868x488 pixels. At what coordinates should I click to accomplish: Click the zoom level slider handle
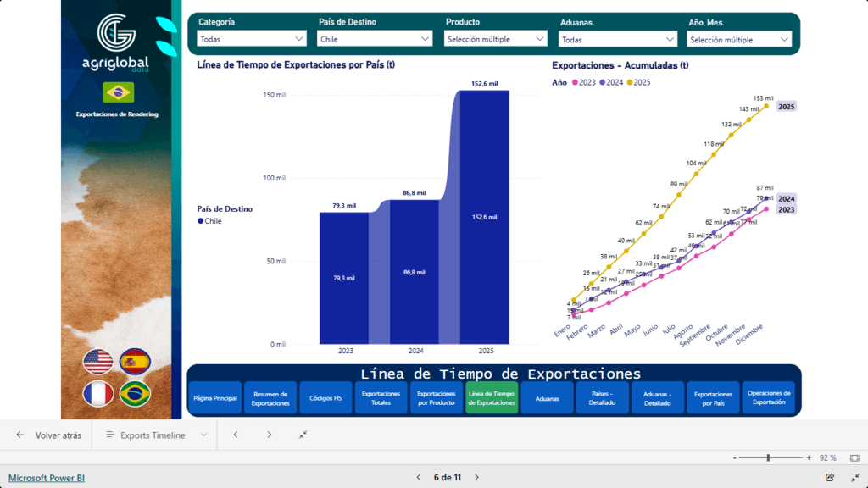pyautogui.click(x=769, y=457)
